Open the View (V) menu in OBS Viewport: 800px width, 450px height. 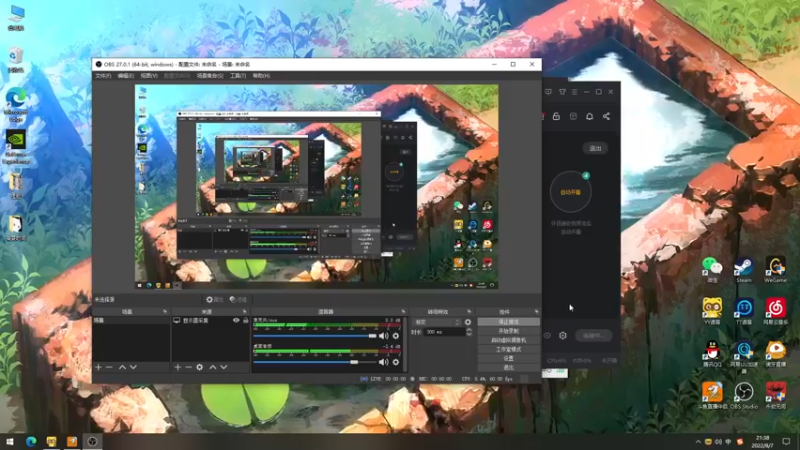[149, 76]
